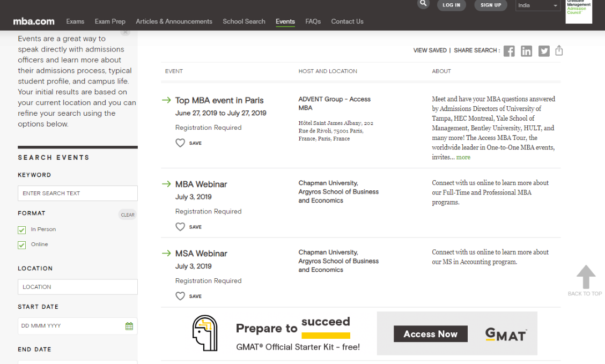Viewport: 605px width, 364px height.
Task: Open the MBA Webinar event title
Action: pyautogui.click(x=201, y=184)
